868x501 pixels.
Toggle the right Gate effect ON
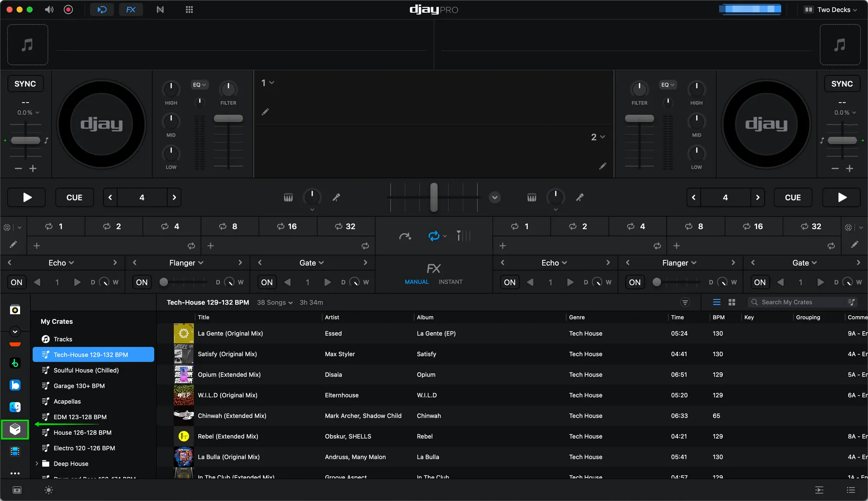pyautogui.click(x=759, y=282)
